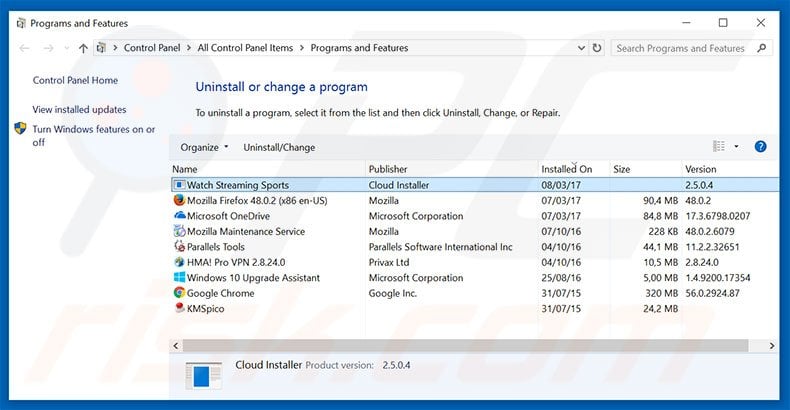Click the search magnifier icon
This screenshot has width=790, height=410.
[x=761, y=48]
